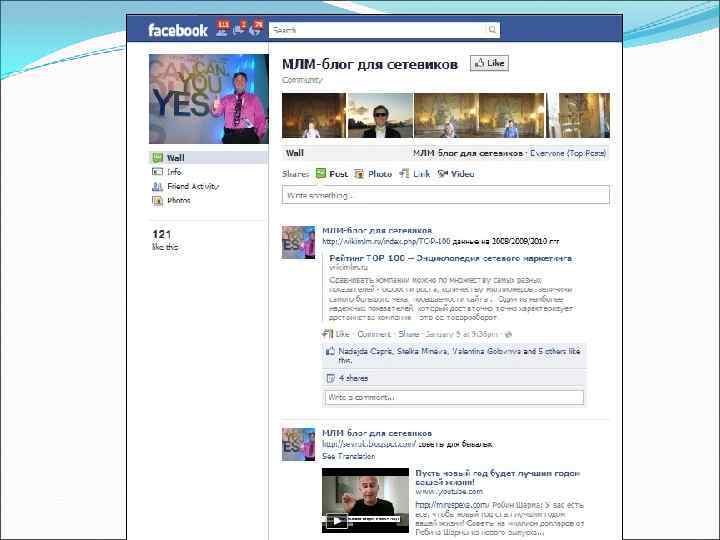Open the third photo strip thumbnail
This screenshot has height=540, width=720.
click(446, 115)
